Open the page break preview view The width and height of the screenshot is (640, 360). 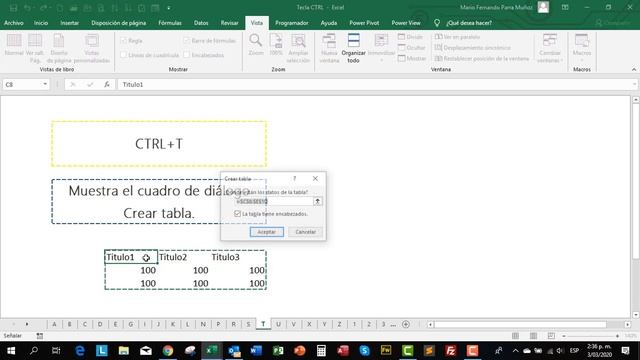(35, 48)
